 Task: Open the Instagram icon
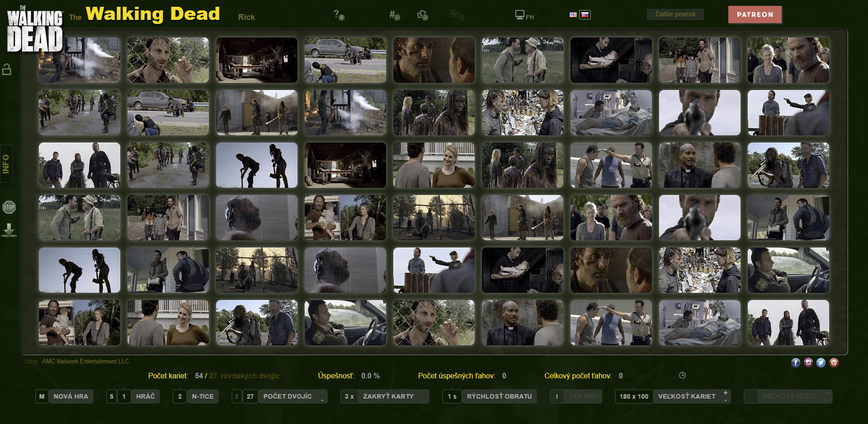pyautogui.click(x=808, y=362)
